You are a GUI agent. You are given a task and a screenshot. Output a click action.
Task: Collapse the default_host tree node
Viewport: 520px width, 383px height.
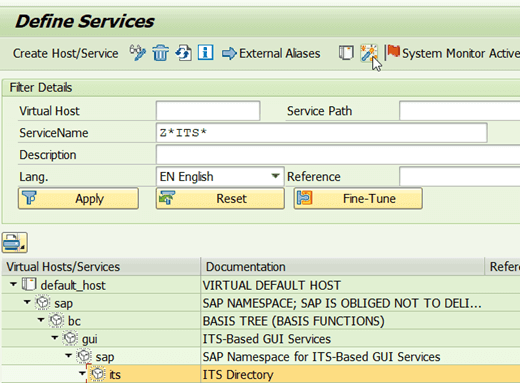[13, 284]
